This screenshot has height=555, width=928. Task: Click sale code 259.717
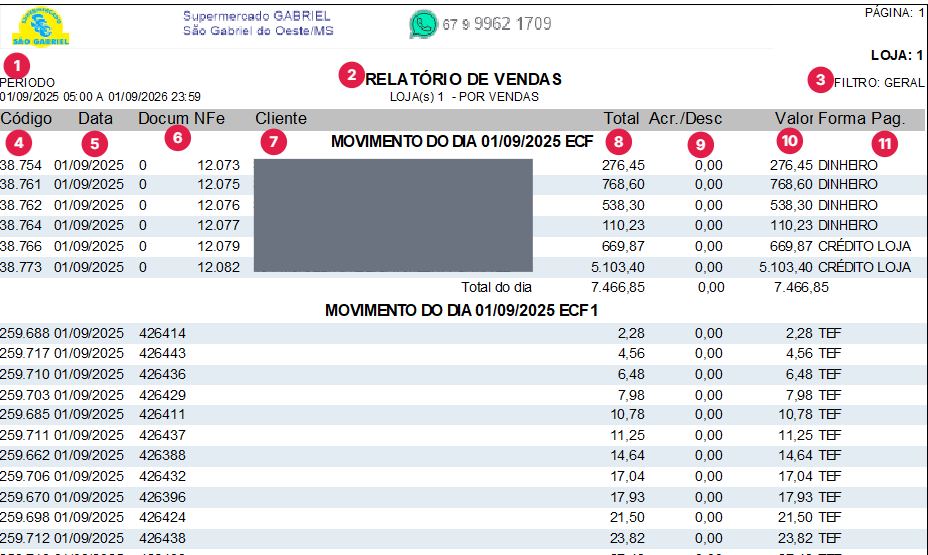point(25,353)
